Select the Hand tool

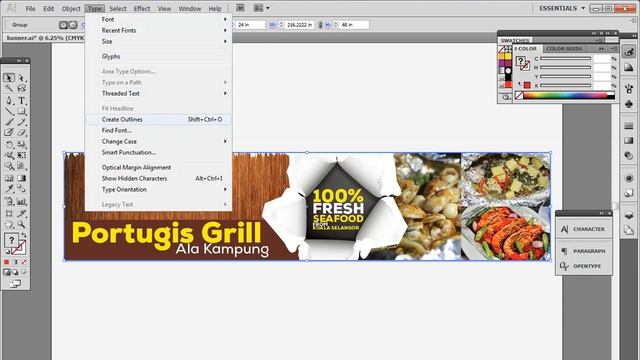(x=9, y=224)
